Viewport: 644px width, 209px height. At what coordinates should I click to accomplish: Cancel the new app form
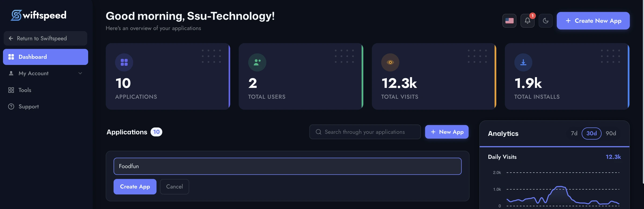coord(174,186)
